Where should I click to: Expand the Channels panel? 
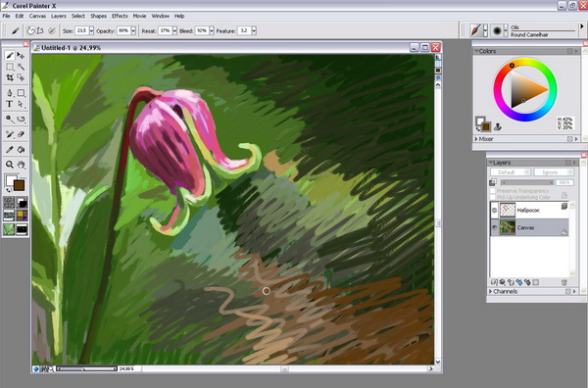[490, 291]
